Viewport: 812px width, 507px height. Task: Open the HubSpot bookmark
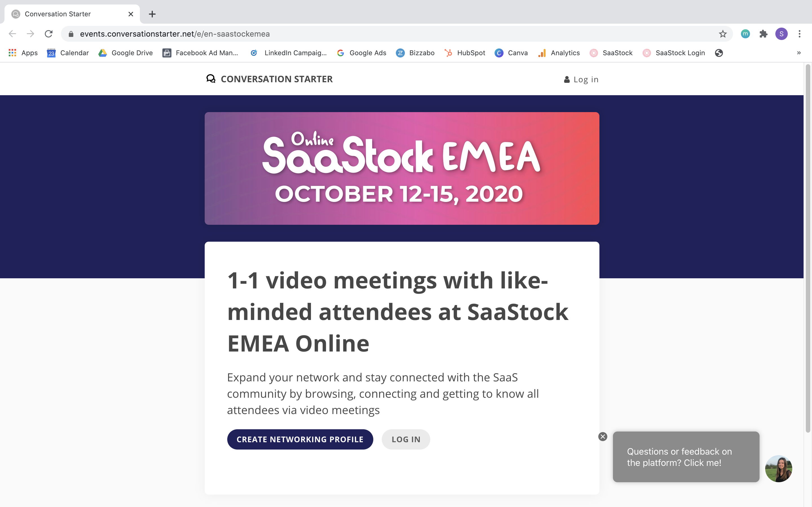pos(465,53)
